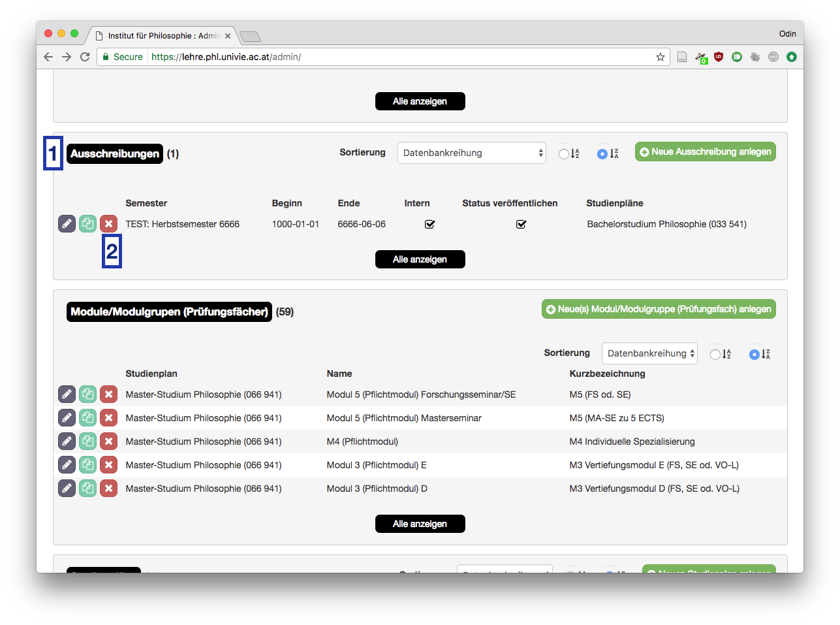The height and width of the screenshot is (625, 840).
Task: Click Odin profile name in title bar
Action: (788, 34)
